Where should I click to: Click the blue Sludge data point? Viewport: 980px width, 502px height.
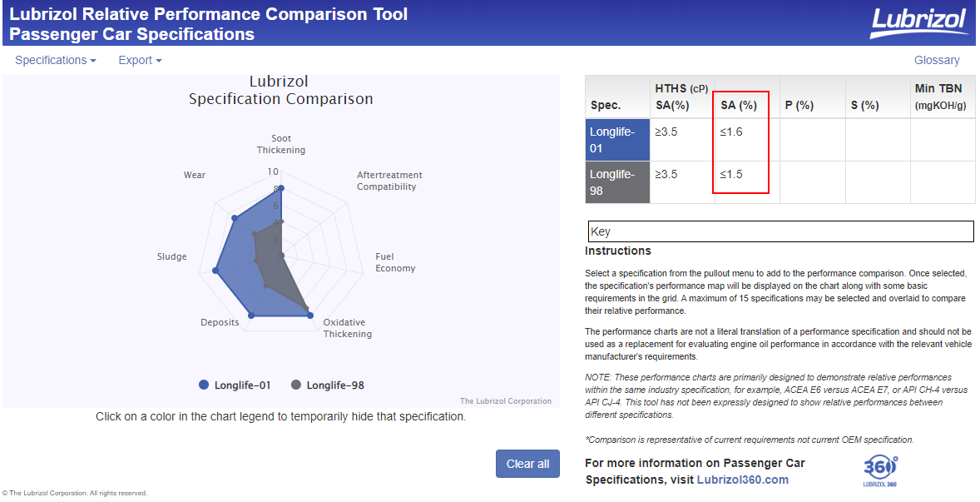(x=215, y=271)
